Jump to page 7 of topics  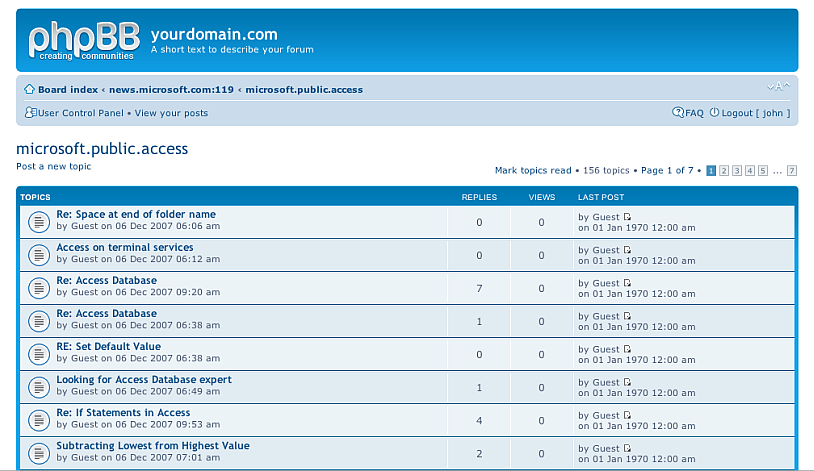792,171
